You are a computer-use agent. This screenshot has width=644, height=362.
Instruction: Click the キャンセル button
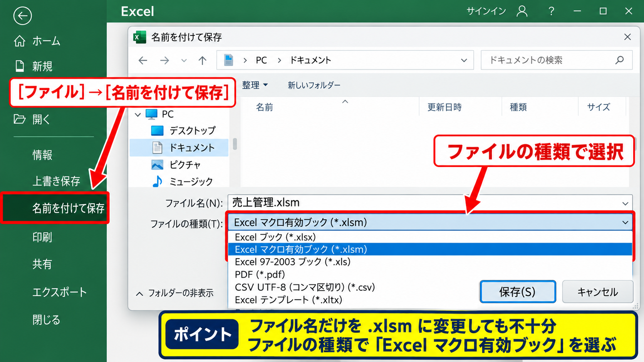pyautogui.click(x=598, y=292)
